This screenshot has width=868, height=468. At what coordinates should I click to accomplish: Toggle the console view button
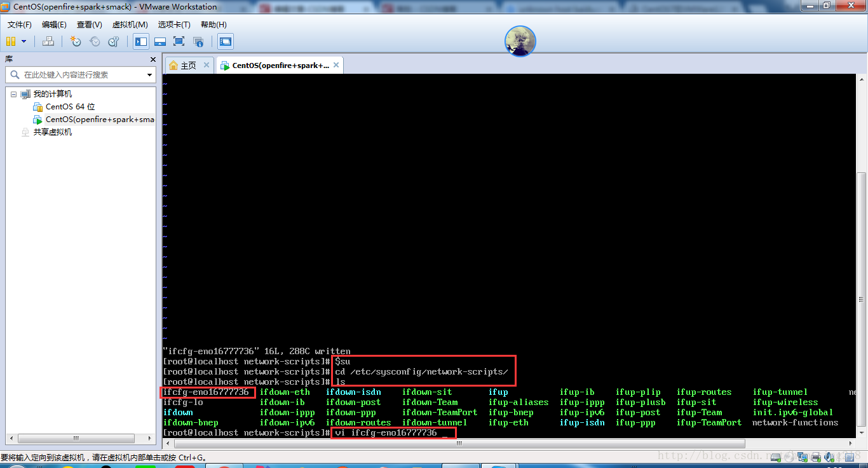click(226, 41)
